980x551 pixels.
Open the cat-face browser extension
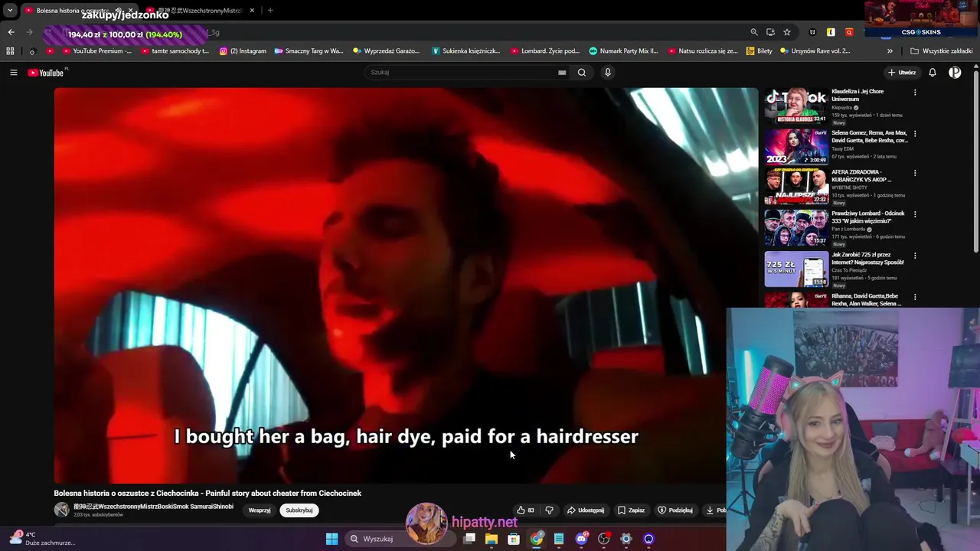pyautogui.click(x=812, y=32)
